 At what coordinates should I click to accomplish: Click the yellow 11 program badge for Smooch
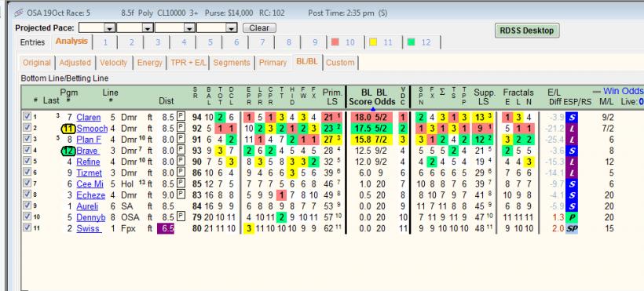pyautogui.click(x=68, y=129)
